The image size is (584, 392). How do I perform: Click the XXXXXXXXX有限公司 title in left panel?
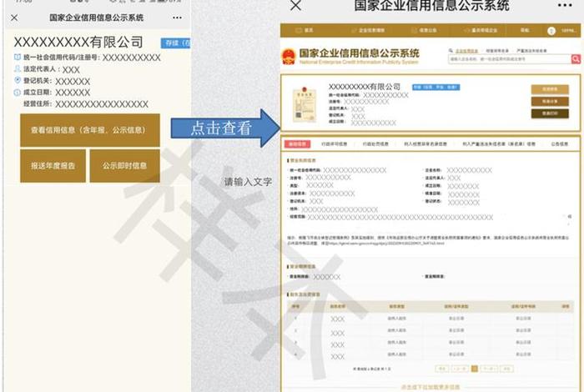78,42
